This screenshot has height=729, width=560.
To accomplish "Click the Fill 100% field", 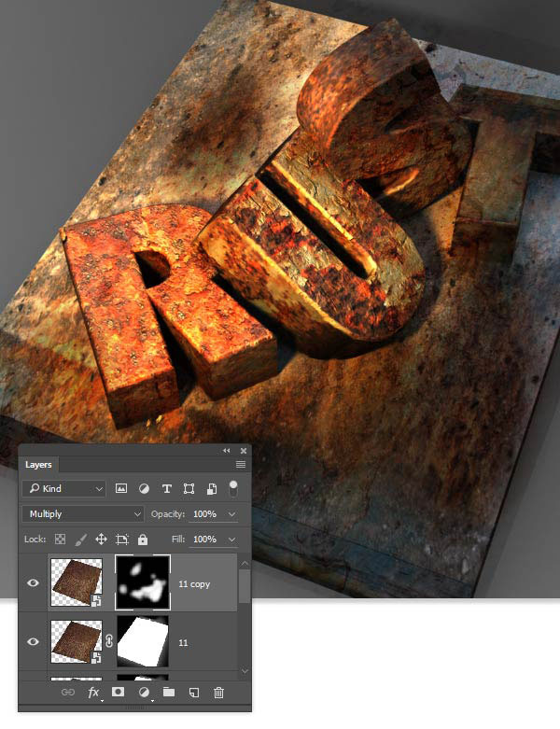I will click(205, 540).
